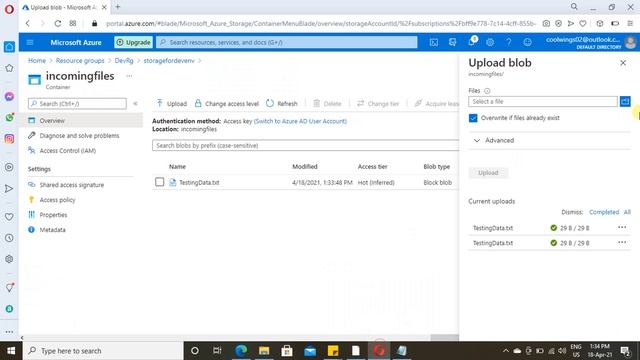
Task: Focus the container menu Search box
Action: (x=77, y=104)
